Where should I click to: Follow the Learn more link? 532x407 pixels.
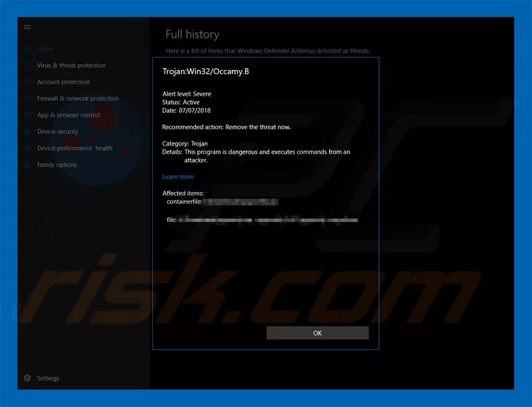pos(178,177)
